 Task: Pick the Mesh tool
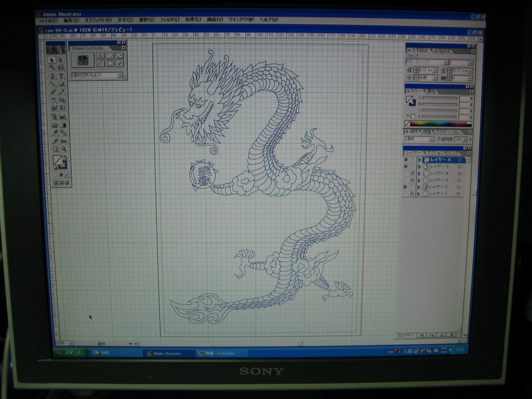tap(54, 125)
